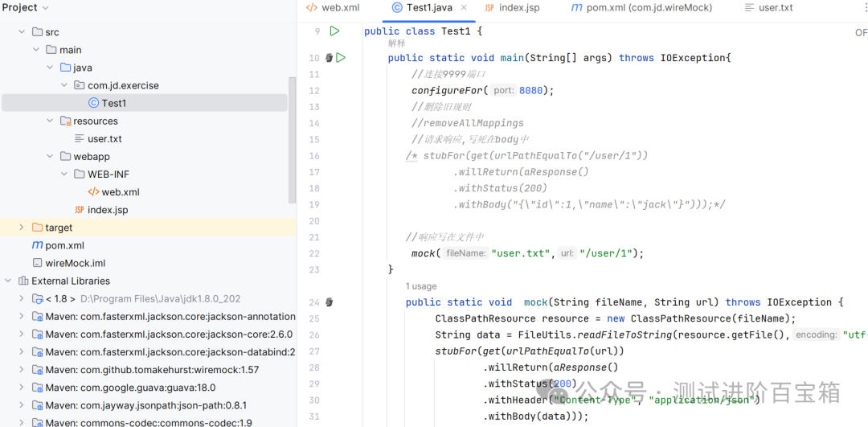This screenshot has width=868, height=427.
Task: Collapse the External Libraries node chevron
Action: coord(8,281)
